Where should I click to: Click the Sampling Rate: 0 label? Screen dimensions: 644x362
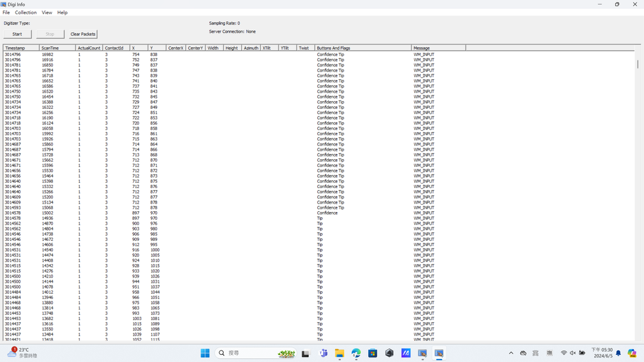(x=224, y=23)
